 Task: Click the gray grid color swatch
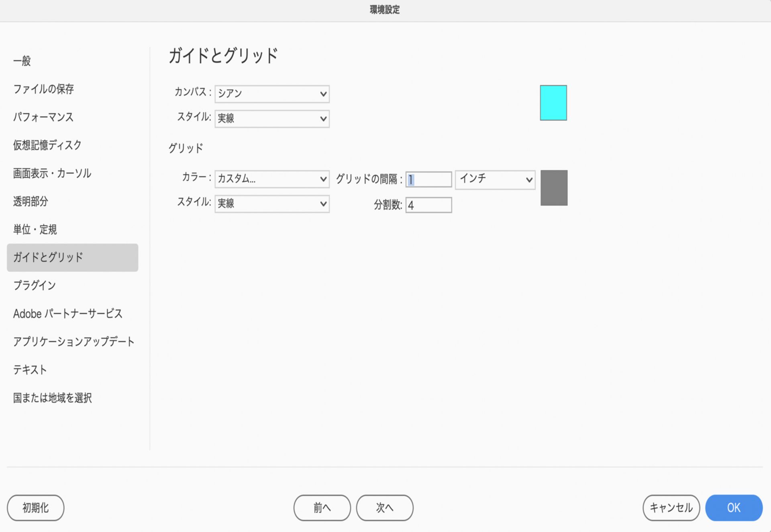[x=554, y=188]
